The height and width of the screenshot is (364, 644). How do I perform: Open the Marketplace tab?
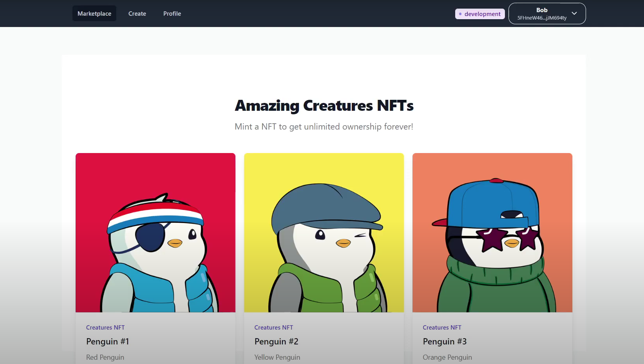click(x=94, y=14)
